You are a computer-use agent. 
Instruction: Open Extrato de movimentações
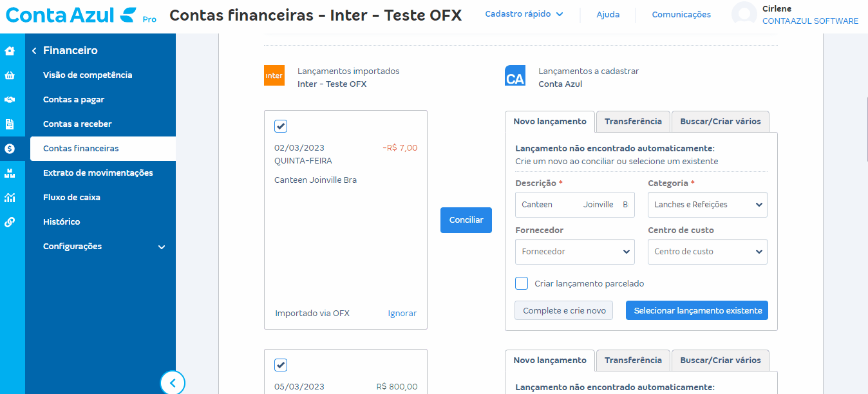[x=98, y=173]
